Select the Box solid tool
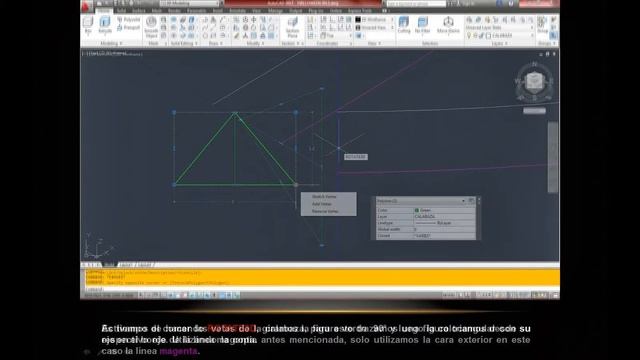640x360 pixels. (x=88, y=25)
